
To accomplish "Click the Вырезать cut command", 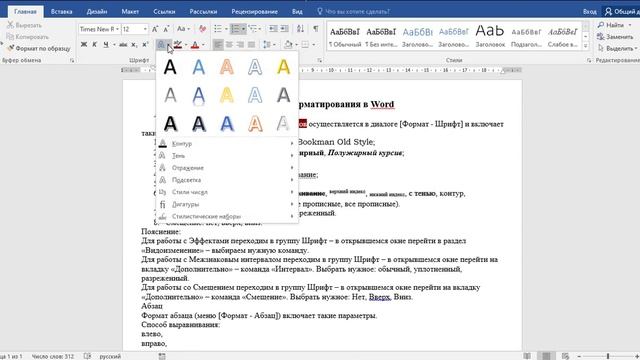I will (x=25, y=25).
